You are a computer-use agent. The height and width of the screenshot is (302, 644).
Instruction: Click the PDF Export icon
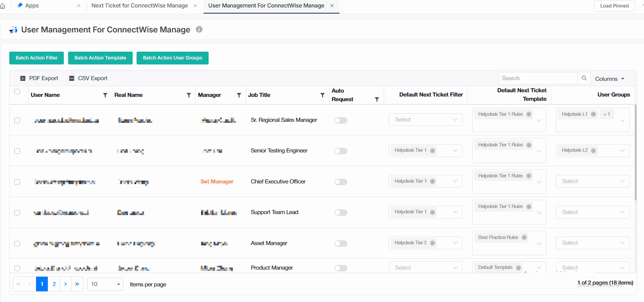(x=23, y=78)
